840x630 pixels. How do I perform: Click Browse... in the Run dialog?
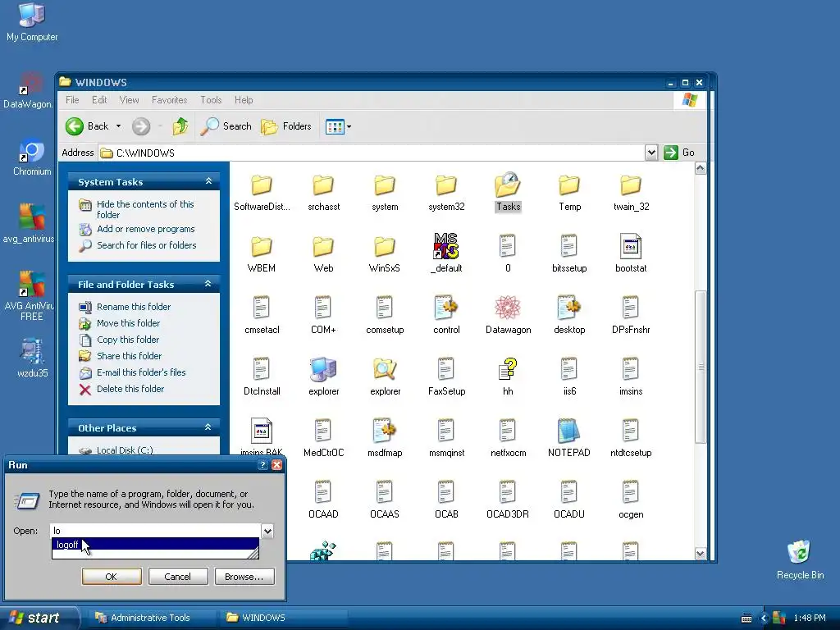(244, 577)
